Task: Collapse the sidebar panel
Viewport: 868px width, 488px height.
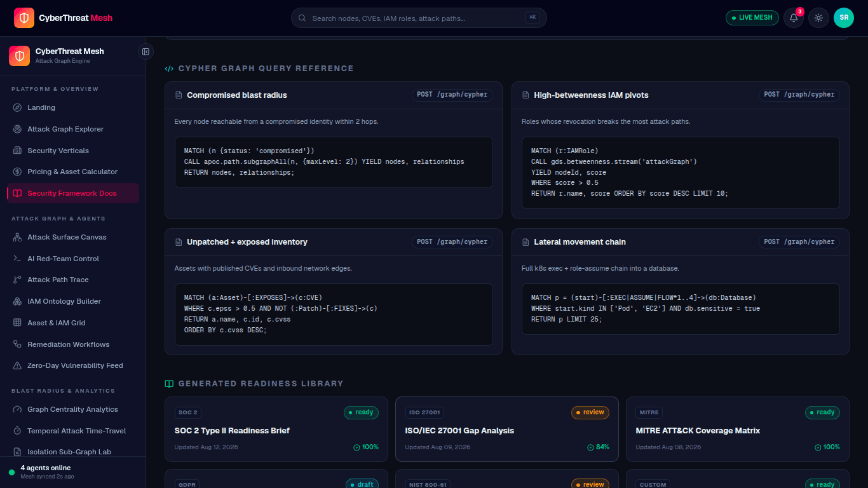Action: click(146, 51)
